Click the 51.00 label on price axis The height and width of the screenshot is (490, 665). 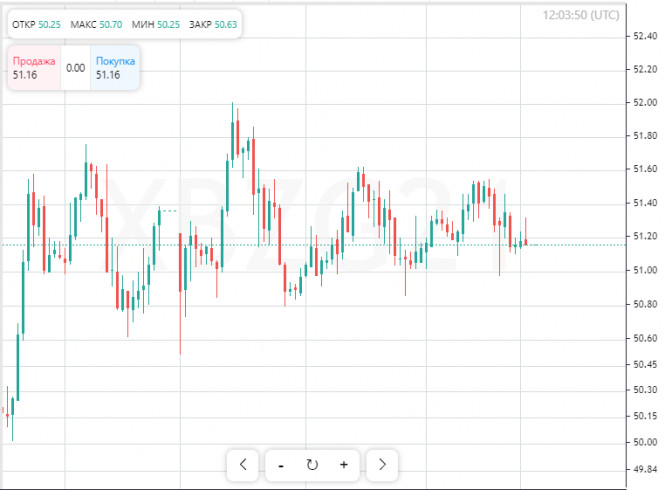645,270
